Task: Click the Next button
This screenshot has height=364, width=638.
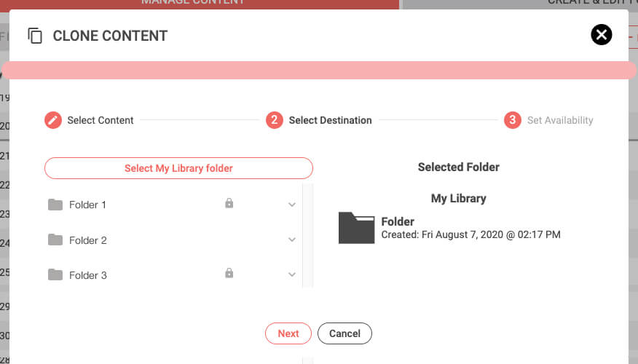Action: (288, 333)
